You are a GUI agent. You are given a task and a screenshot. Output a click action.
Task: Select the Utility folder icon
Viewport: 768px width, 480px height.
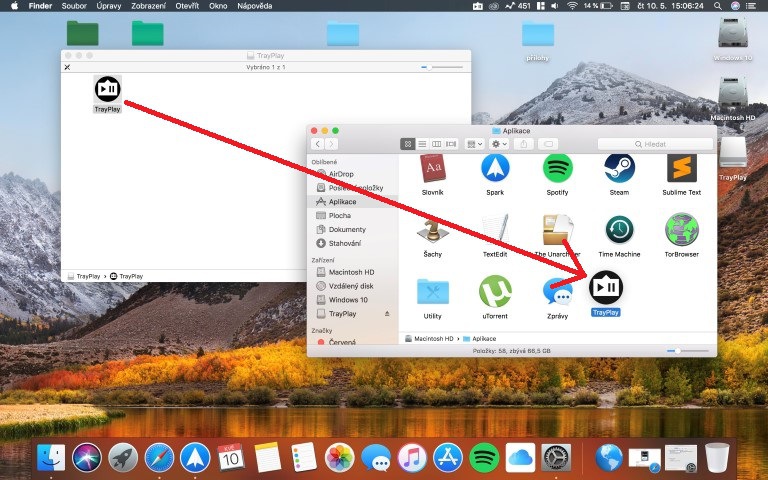coord(432,292)
